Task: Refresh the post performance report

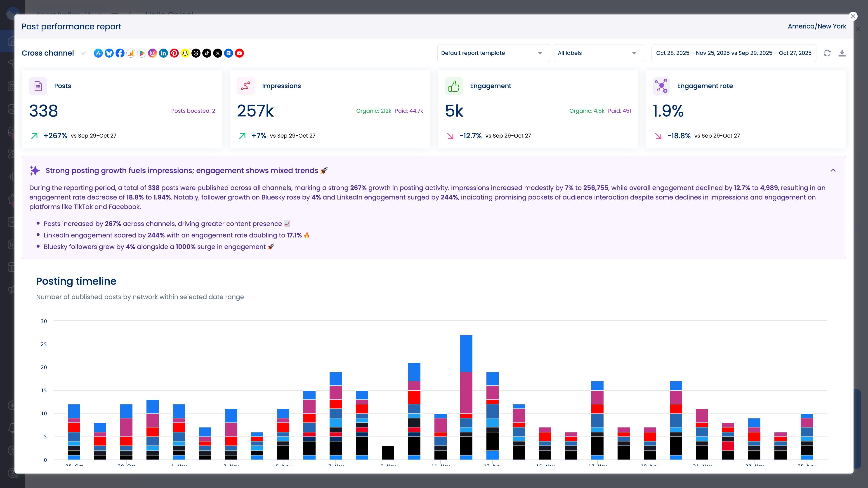Action: [828, 53]
